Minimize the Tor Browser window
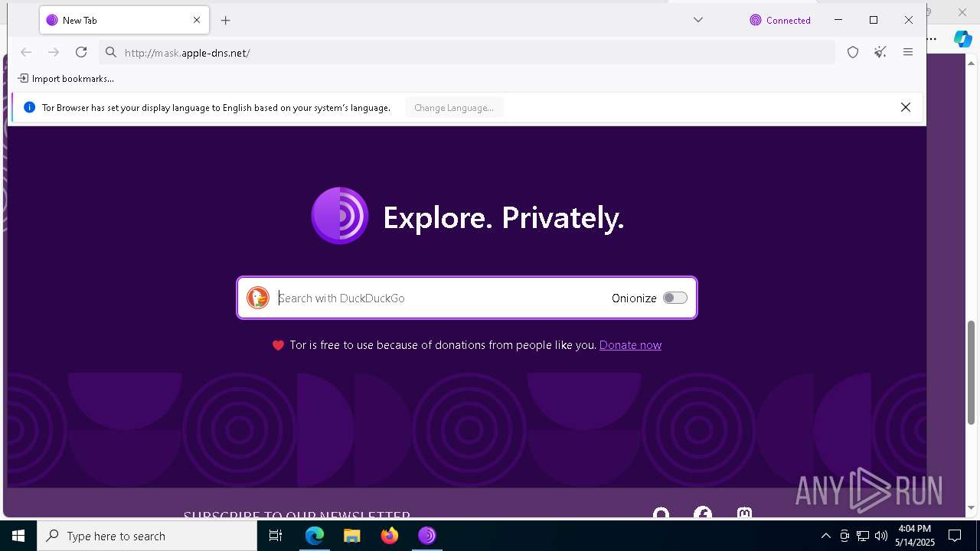Screen dimensions: 980x551 pyautogui.click(x=838, y=20)
